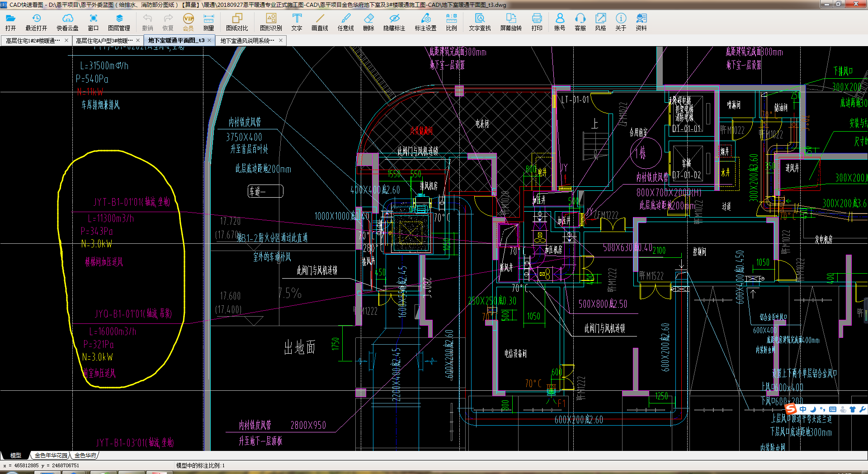
Task: Open the 账号 account panel
Action: pos(560,22)
